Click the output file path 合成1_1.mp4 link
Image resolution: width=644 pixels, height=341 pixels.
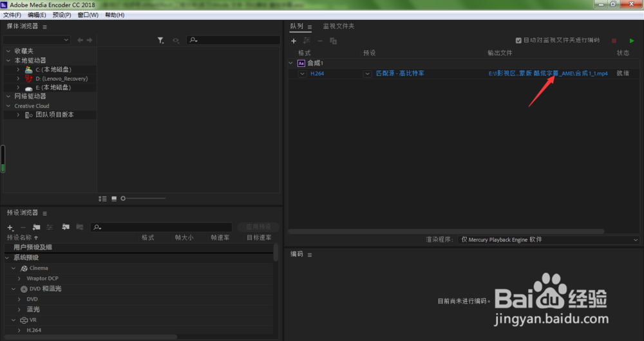tap(548, 73)
